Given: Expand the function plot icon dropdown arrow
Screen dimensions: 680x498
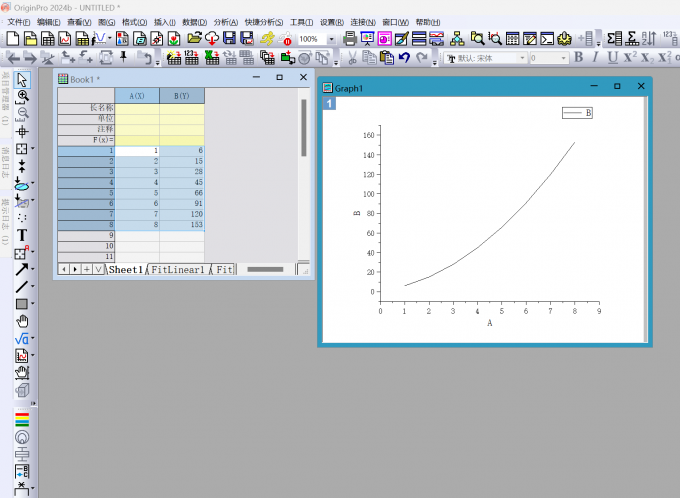Looking at the screenshot, I should (110, 39).
